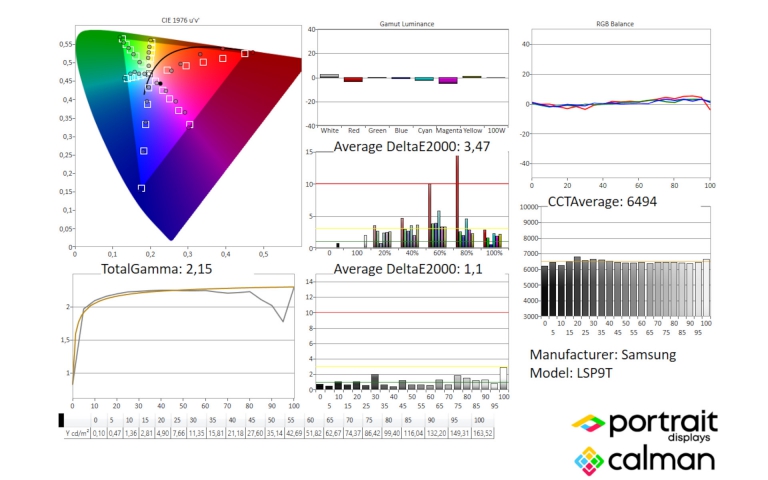Click the 'Average DeltaE2000: 1,1' heading
This screenshot has width=768, height=480.
click(408, 269)
